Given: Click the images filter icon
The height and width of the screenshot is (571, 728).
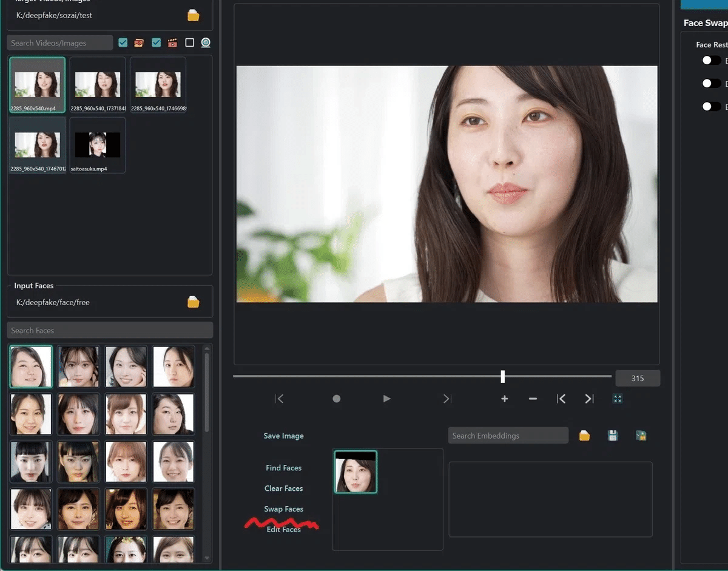Looking at the screenshot, I should click(138, 42).
